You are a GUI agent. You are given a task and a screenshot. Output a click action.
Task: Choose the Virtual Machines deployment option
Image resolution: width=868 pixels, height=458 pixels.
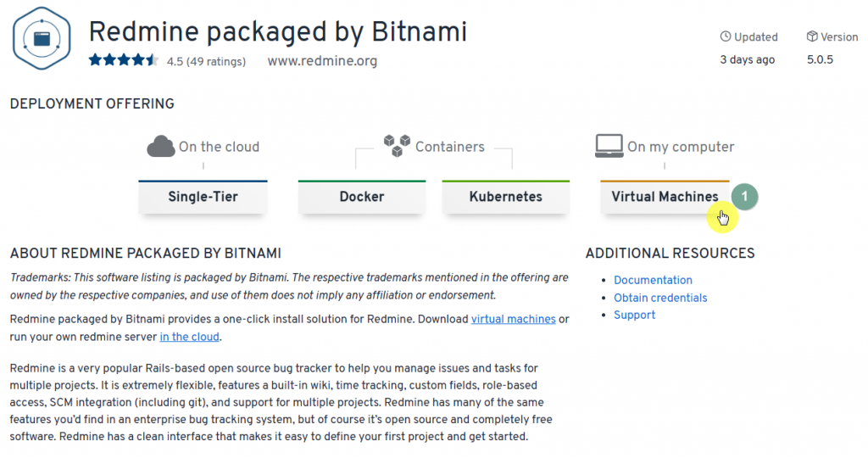click(665, 197)
